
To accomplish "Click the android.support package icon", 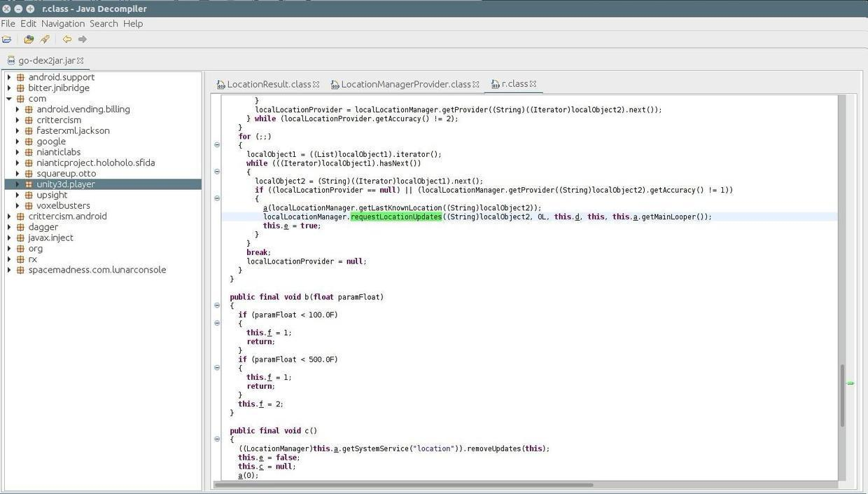I will 20,77.
